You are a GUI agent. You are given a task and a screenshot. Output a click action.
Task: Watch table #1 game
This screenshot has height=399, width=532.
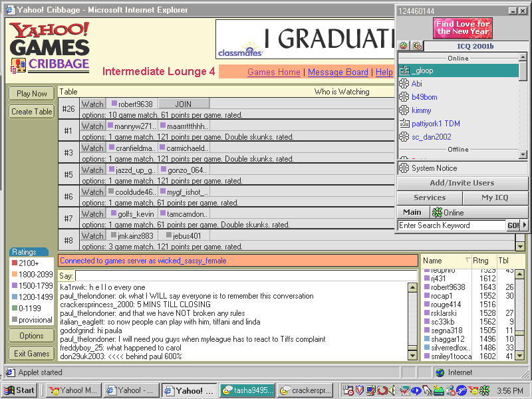pos(92,126)
